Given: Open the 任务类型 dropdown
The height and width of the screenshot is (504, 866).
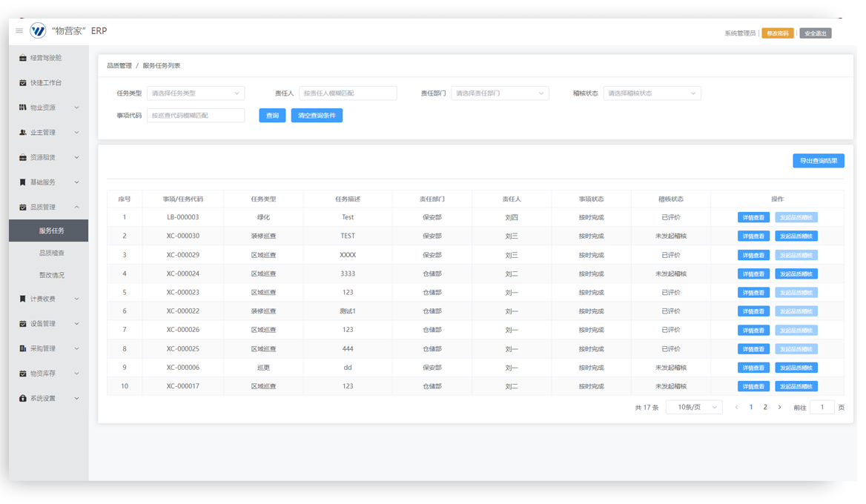Looking at the screenshot, I should [196, 93].
